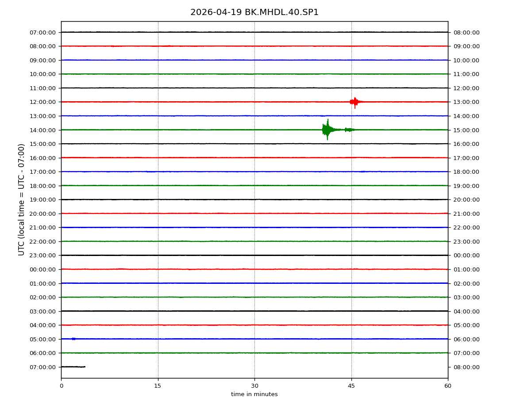The width and height of the screenshot is (509, 420).
Task: Click the large green seismic burst on the 14:00 trace
Action: pyautogui.click(x=327, y=130)
